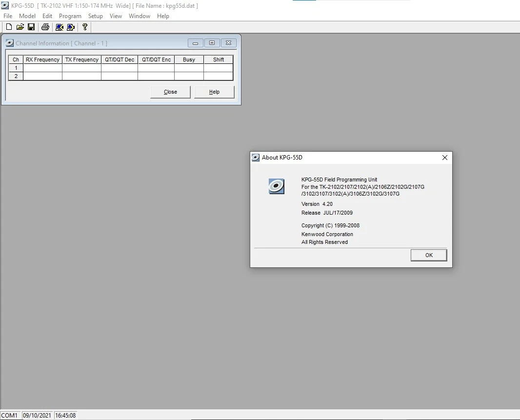
Task: Select the Shift cell for channel 1
Action: 218,68
